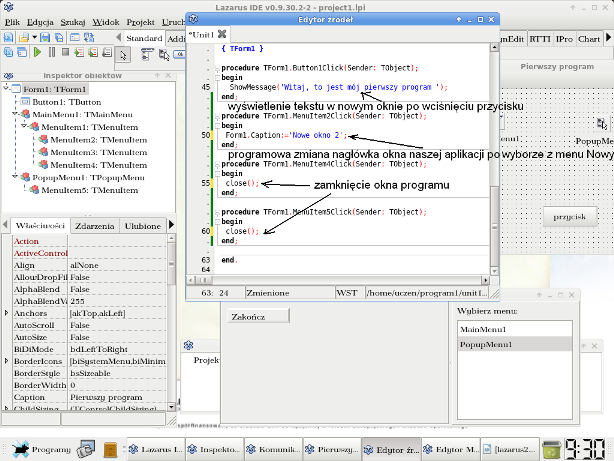
Task: Click the Stop execution icon
Action: pos(65,52)
